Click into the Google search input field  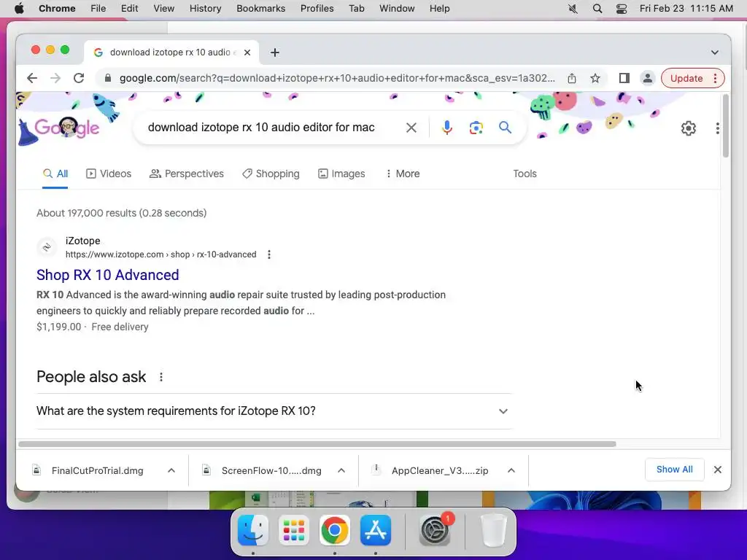click(x=261, y=127)
